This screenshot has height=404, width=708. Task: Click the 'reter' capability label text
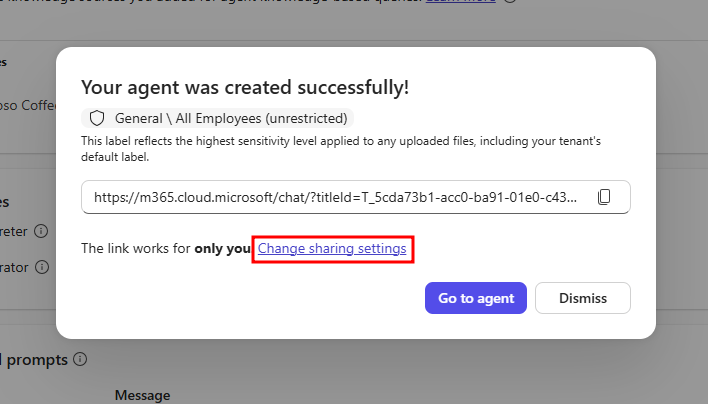[15, 231]
